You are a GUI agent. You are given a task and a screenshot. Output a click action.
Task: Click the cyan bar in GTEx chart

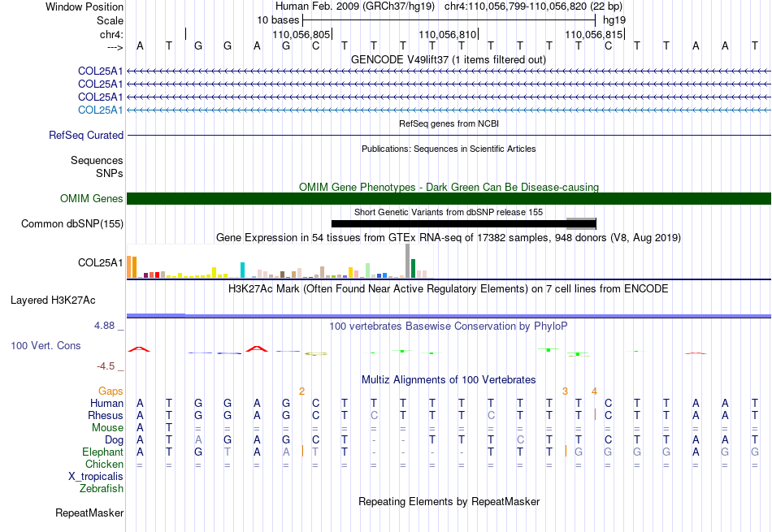[242, 270]
